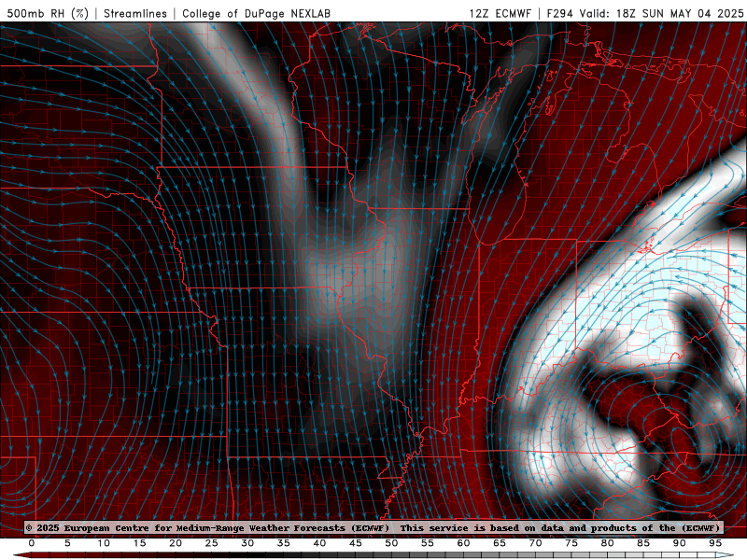Click the "60" value on the RH scale

(463, 543)
